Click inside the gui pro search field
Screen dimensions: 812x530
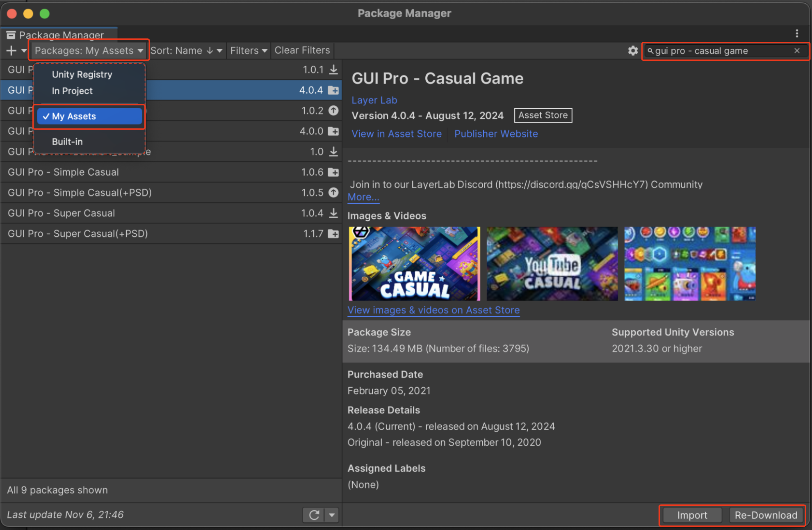[x=722, y=51]
